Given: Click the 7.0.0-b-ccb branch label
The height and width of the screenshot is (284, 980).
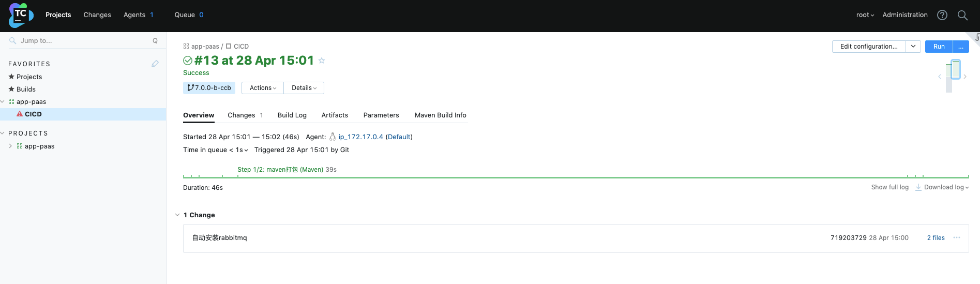Looking at the screenshot, I should (x=209, y=88).
